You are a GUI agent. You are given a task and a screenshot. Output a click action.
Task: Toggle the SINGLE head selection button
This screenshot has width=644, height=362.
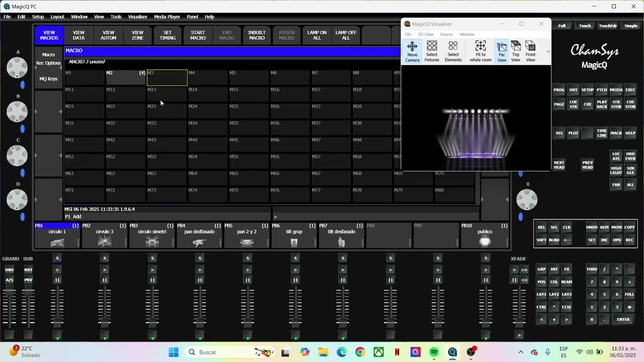pyautogui.click(x=630, y=170)
